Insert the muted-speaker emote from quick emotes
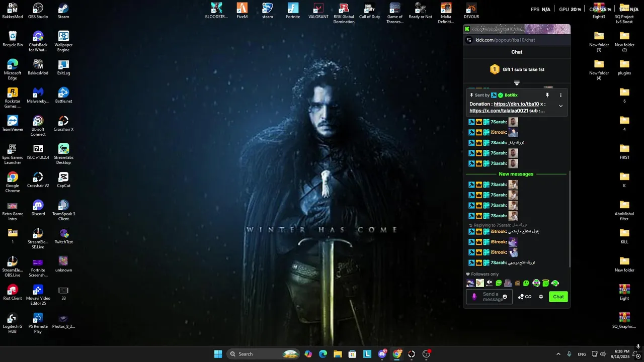 pos(489,283)
